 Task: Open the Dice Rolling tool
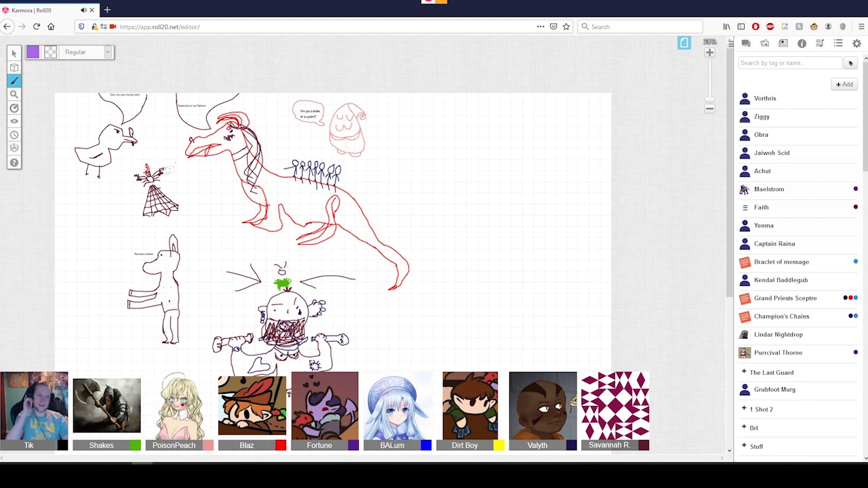(x=14, y=148)
